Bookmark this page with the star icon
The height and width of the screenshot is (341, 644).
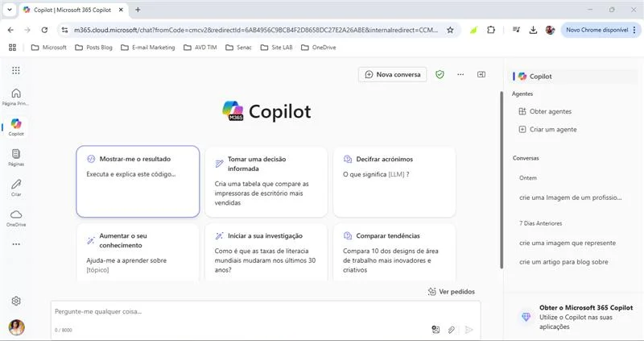tap(450, 30)
